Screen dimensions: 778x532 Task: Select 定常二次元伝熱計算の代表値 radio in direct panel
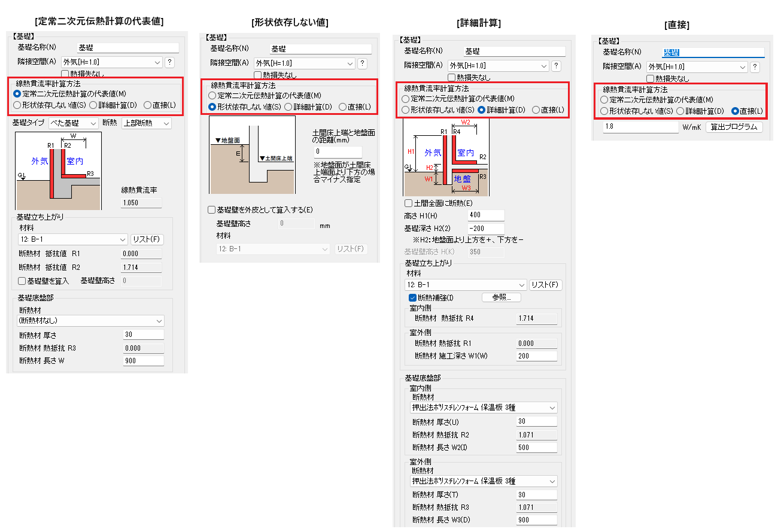click(x=604, y=100)
